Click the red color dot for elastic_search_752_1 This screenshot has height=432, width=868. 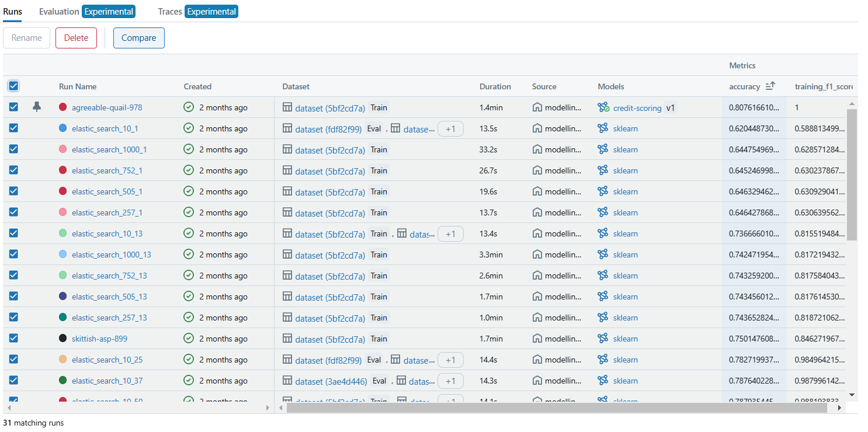tap(63, 170)
